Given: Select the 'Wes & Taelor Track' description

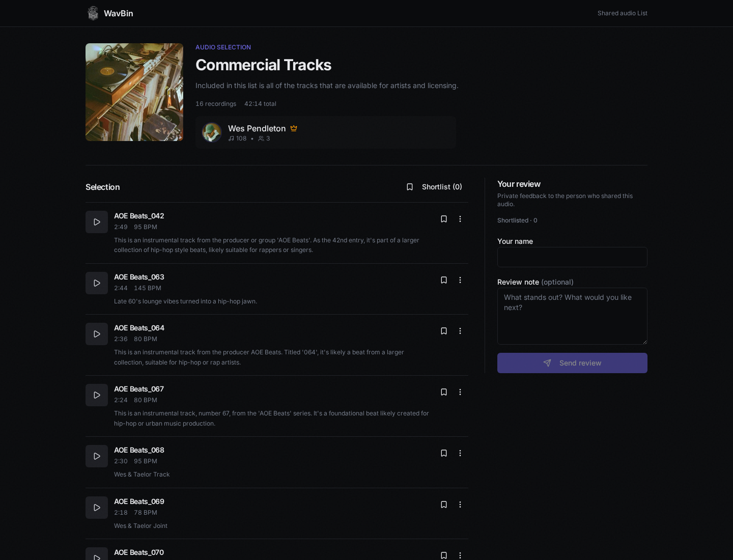Looking at the screenshot, I should coord(142,474).
